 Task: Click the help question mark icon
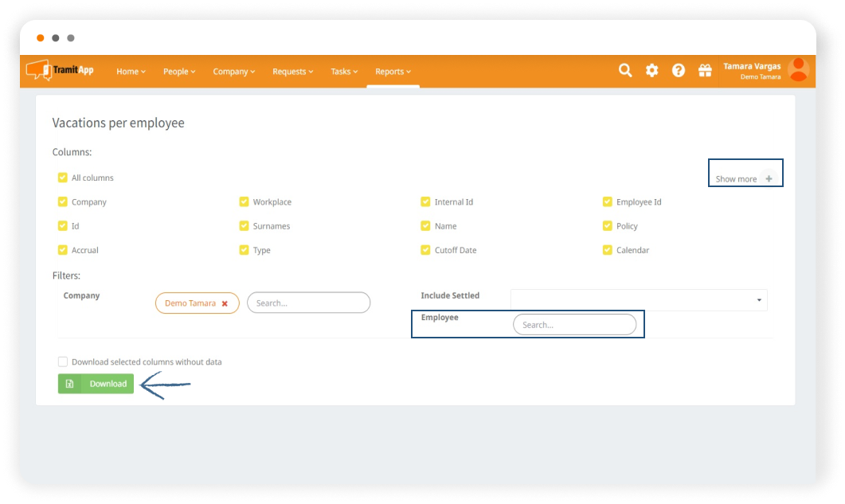[x=678, y=71]
